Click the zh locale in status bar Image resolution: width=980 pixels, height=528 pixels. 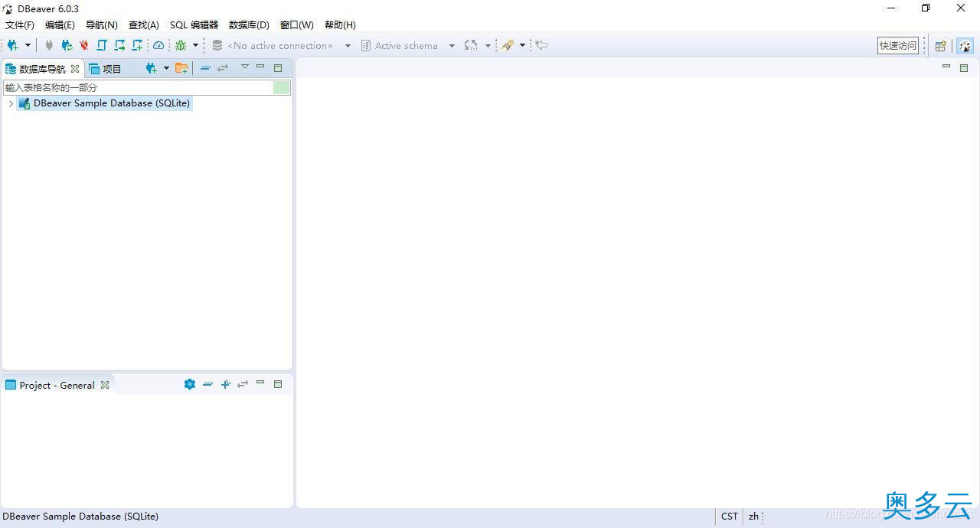pyautogui.click(x=753, y=517)
